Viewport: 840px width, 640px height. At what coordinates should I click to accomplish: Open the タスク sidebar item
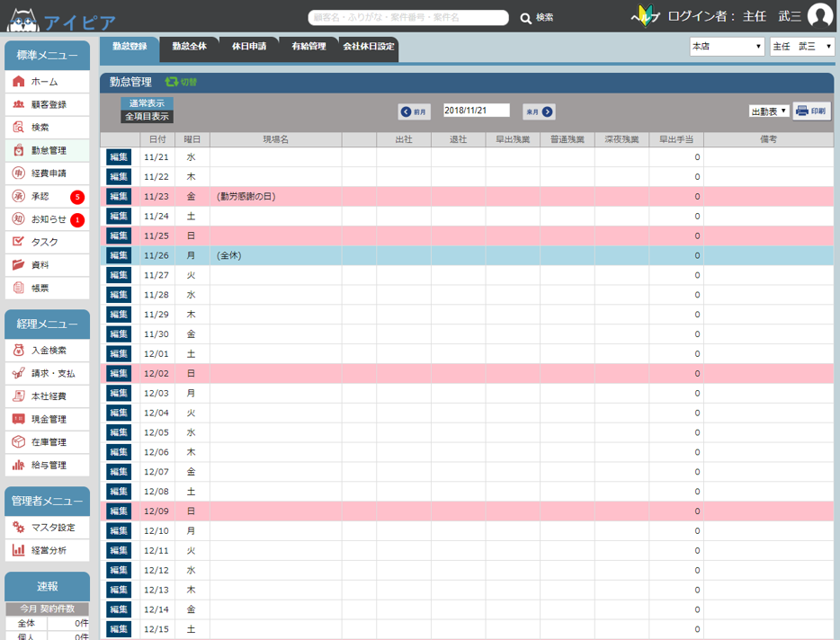[47, 242]
